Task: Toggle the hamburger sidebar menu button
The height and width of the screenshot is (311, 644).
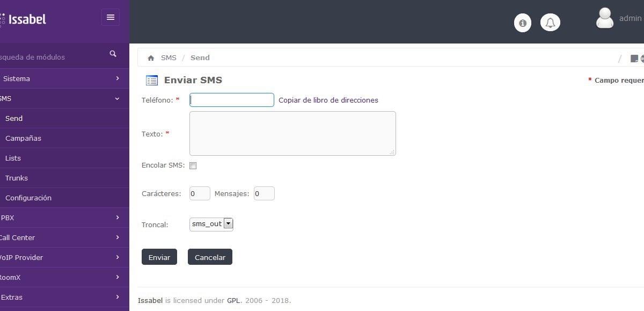Action: click(x=111, y=17)
